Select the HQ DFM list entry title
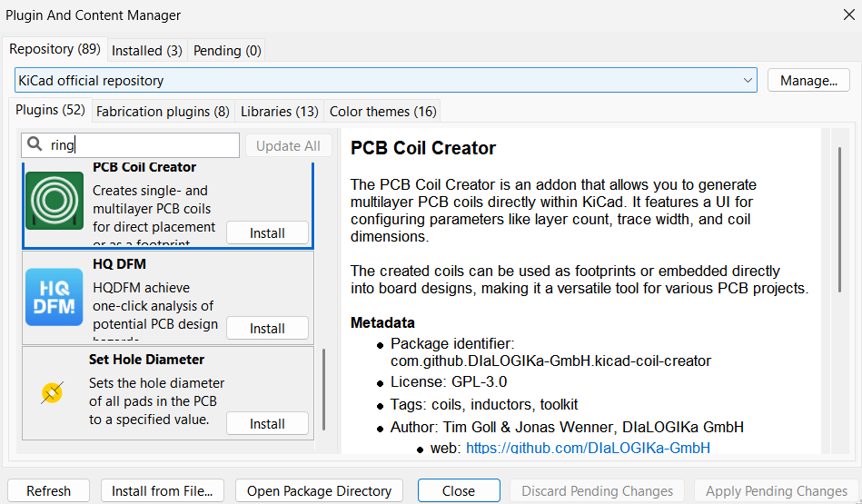The height and width of the screenshot is (504, 862). pos(119,264)
